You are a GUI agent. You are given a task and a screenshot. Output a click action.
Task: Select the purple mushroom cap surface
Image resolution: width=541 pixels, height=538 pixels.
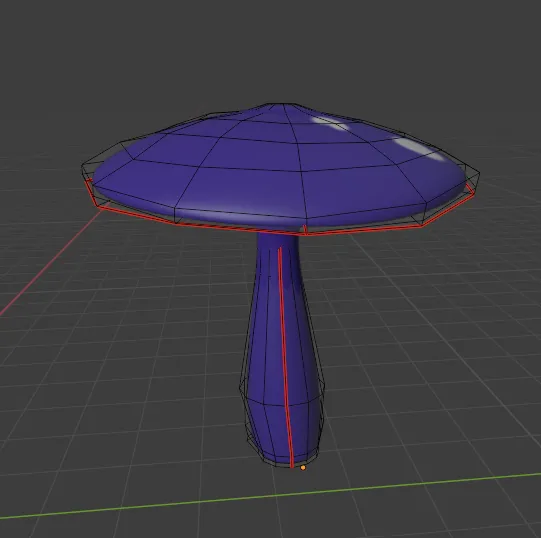279,166
